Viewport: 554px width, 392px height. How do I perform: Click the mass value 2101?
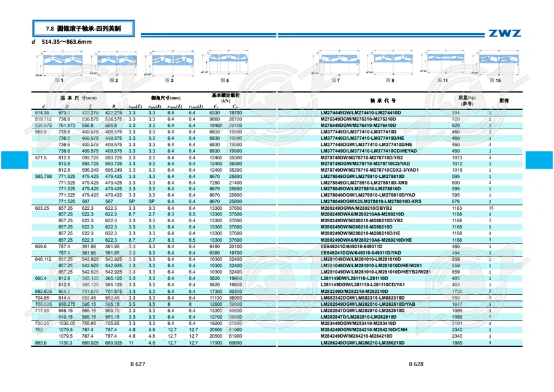click(x=457, y=323)
